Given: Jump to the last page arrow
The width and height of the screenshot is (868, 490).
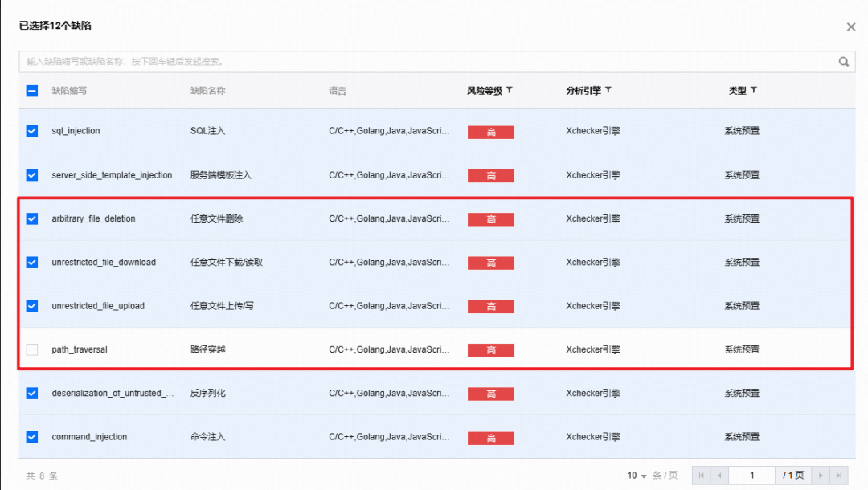Looking at the screenshot, I should pyautogui.click(x=839, y=476).
